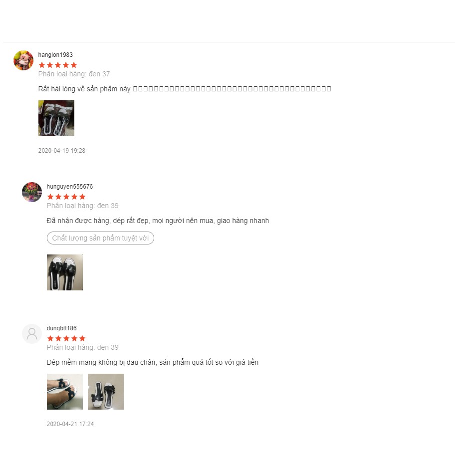Screen dimensions: 476x476
Task: Click the 2020-04-21 17:24 review timestamp
Action: (x=70, y=424)
